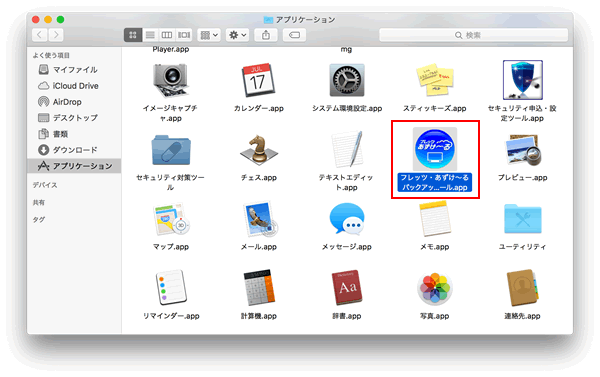This screenshot has height=377, width=600.
Task: Select the メッセージ.app speech bubble icon
Action: click(347, 219)
